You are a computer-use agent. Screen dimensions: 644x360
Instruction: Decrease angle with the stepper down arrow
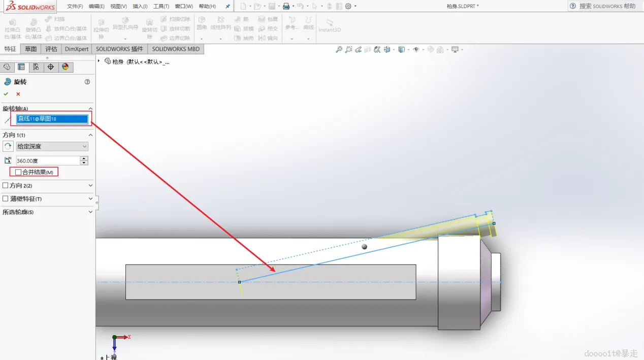click(84, 163)
